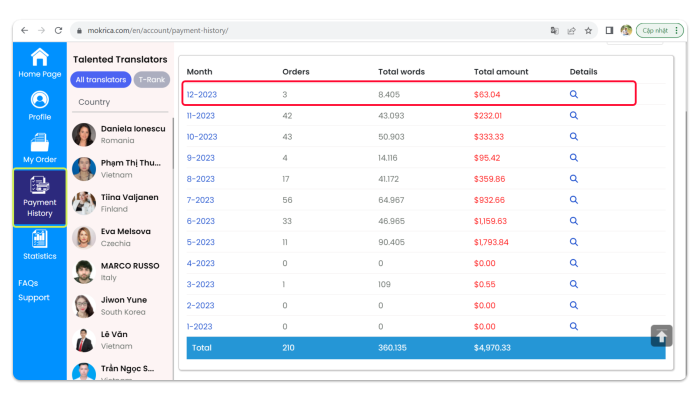Click the Cập nhật update button
Image resolution: width=700 pixels, height=400 pixels.
point(655,30)
